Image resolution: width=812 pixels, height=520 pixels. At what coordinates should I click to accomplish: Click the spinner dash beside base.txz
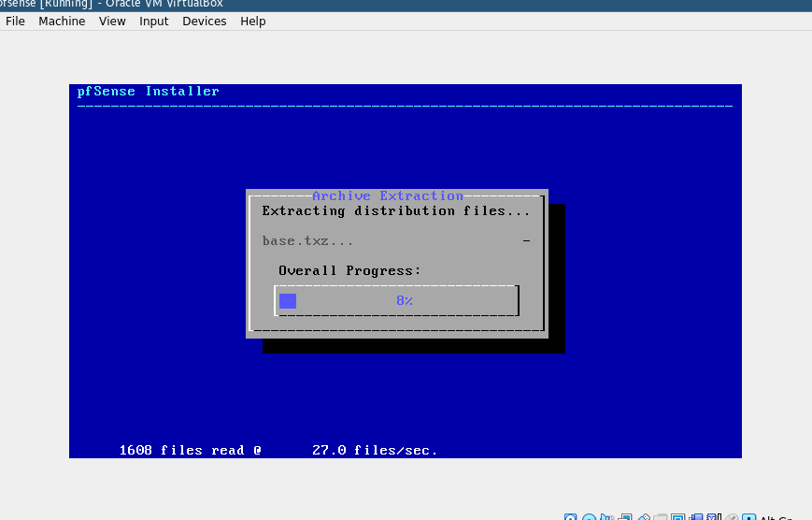(526, 240)
